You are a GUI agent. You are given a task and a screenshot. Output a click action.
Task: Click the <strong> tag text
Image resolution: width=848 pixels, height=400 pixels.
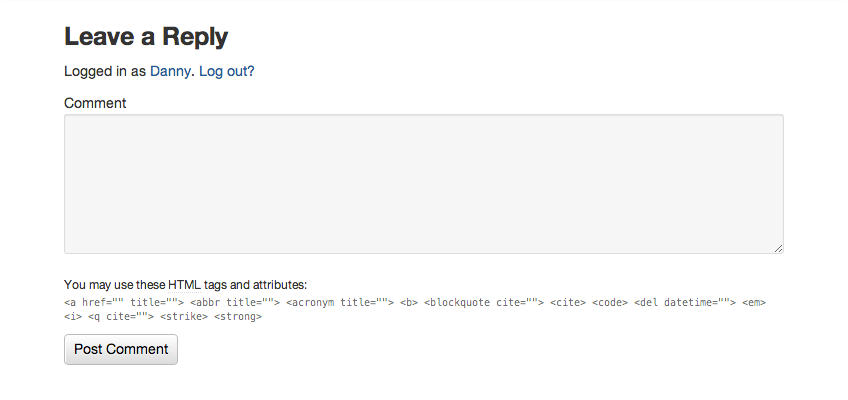click(x=238, y=316)
